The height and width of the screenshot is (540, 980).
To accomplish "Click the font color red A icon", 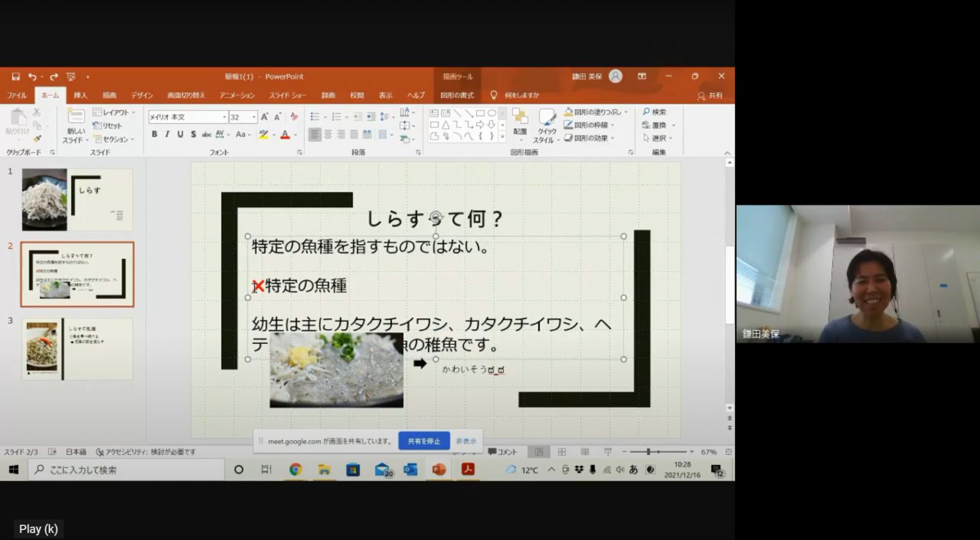I will click(x=285, y=135).
